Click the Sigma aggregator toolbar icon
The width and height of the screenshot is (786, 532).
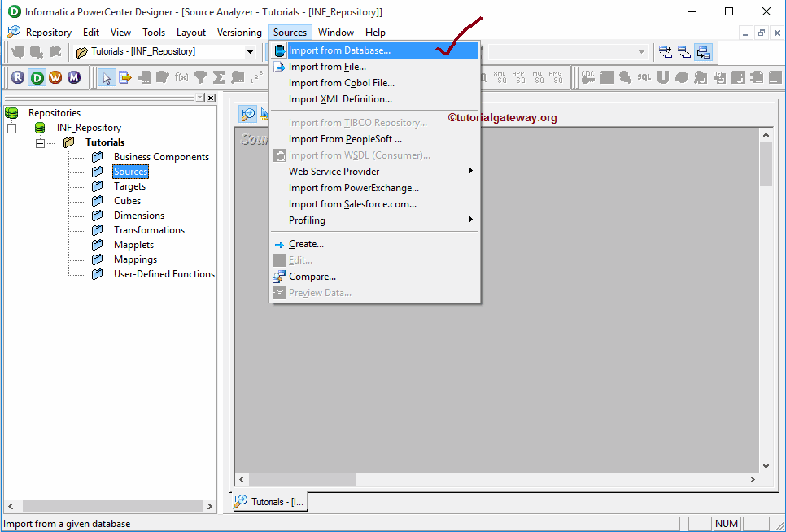[x=218, y=77]
